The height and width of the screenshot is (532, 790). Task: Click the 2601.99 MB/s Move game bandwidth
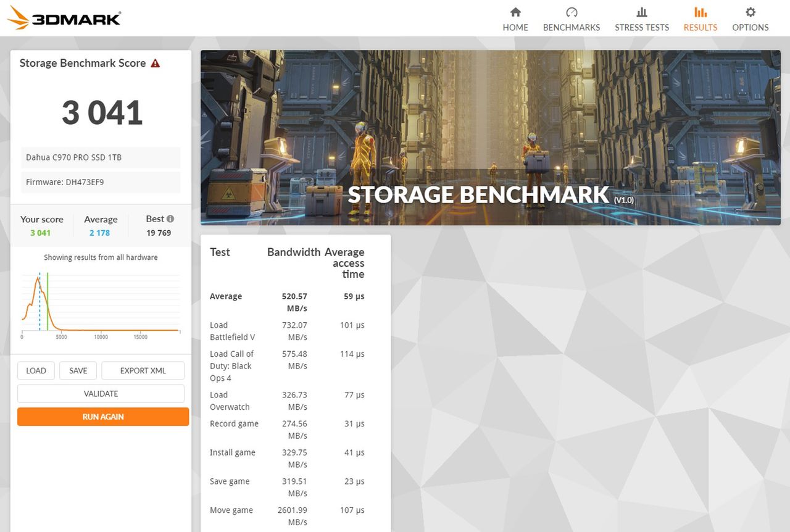[293, 516]
